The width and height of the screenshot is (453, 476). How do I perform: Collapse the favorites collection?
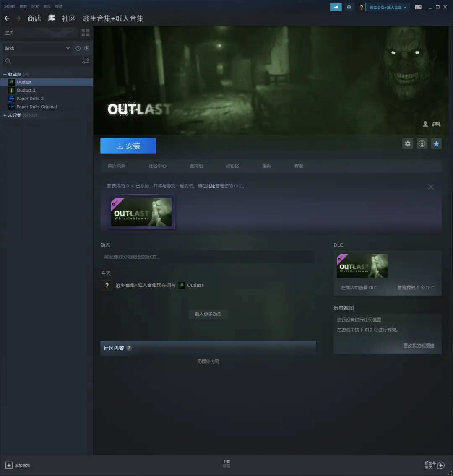pyautogui.click(x=5, y=74)
